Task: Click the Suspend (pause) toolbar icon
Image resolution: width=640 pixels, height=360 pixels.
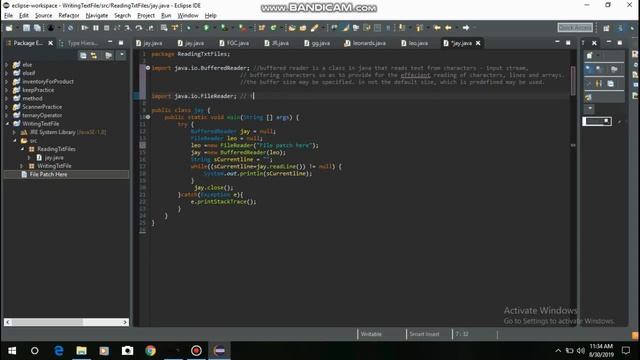Action: click(96, 28)
